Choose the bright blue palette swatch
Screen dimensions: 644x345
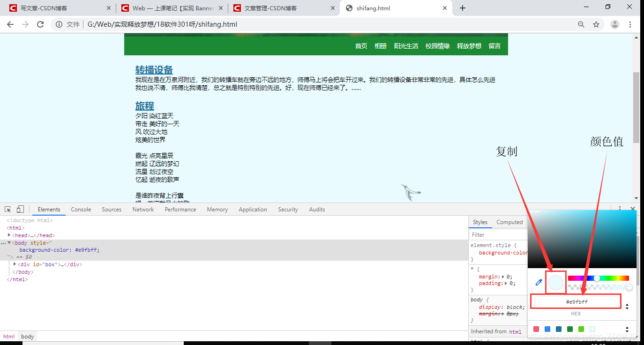(547, 329)
